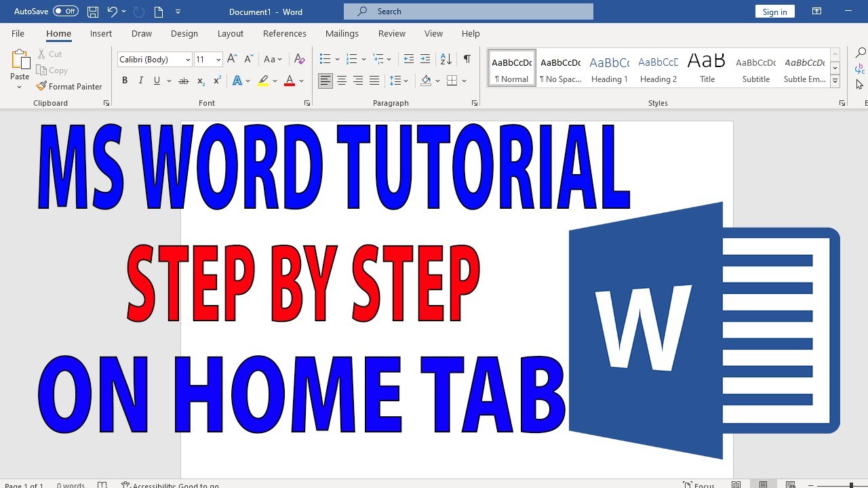Toggle align left button
Image resolution: width=868 pixels, height=488 pixels.
[x=325, y=81]
